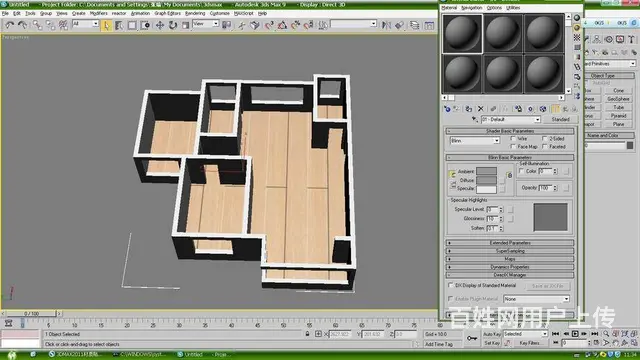
Task: Toggle the Auto Key button
Action: click(x=492, y=334)
